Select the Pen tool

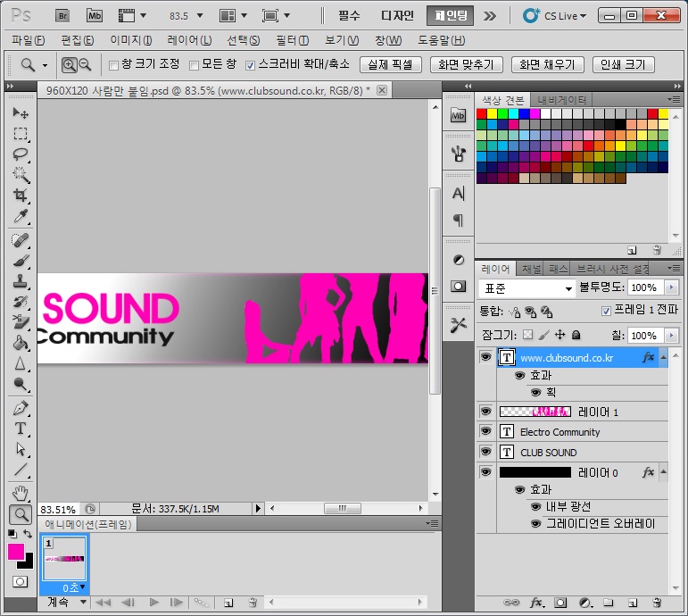point(21,408)
